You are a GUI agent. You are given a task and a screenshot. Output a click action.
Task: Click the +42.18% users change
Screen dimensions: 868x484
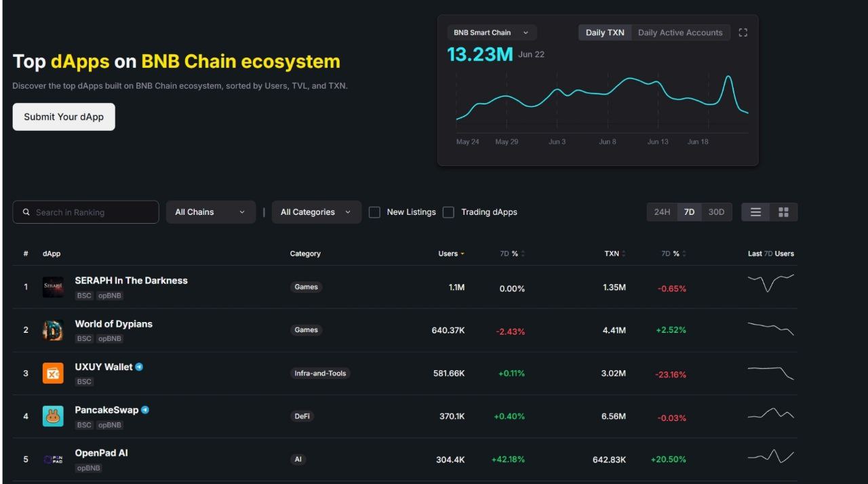509,460
